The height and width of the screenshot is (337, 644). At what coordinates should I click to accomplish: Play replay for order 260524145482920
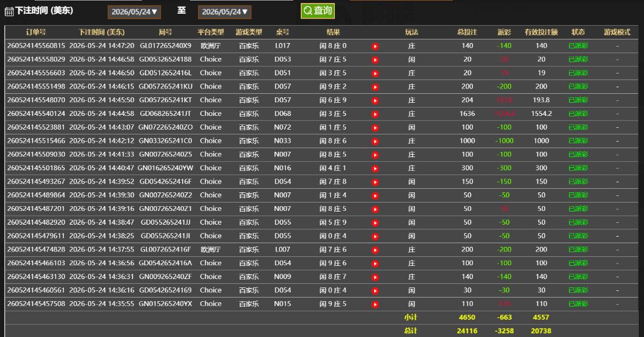click(375, 222)
